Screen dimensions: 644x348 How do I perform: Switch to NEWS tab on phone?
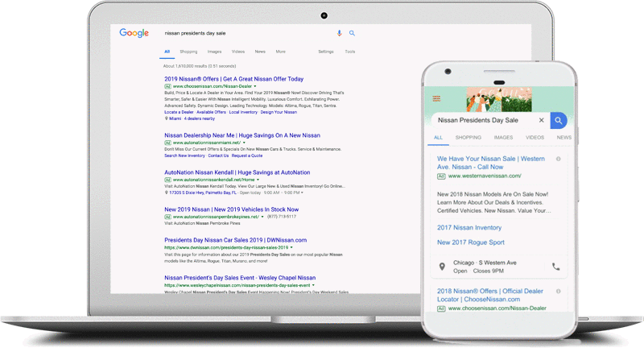coord(564,138)
